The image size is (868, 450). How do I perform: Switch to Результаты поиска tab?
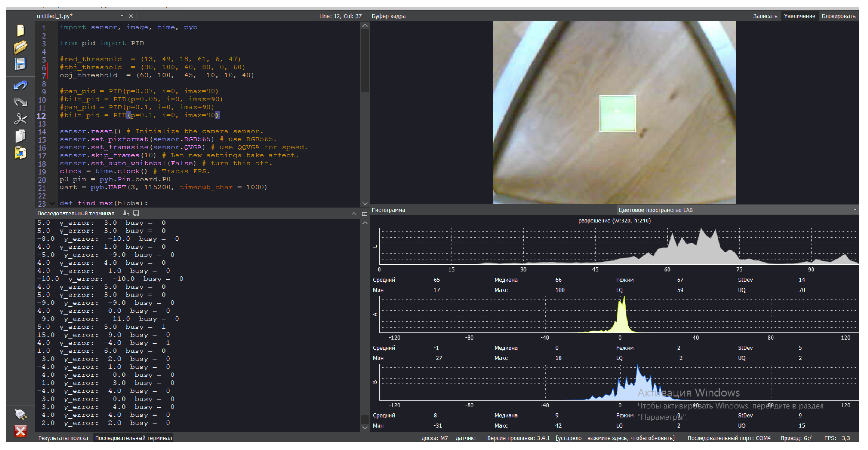[63, 438]
